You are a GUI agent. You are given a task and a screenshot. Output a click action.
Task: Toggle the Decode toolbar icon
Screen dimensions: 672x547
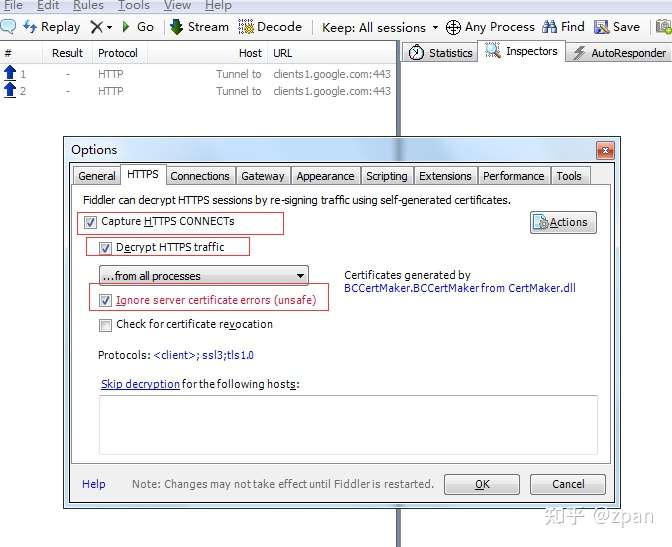(x=246, y=27)
